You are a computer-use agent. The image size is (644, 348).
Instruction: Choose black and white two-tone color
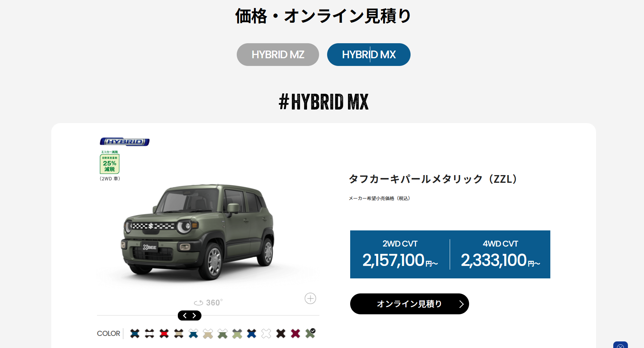[149, 333]
